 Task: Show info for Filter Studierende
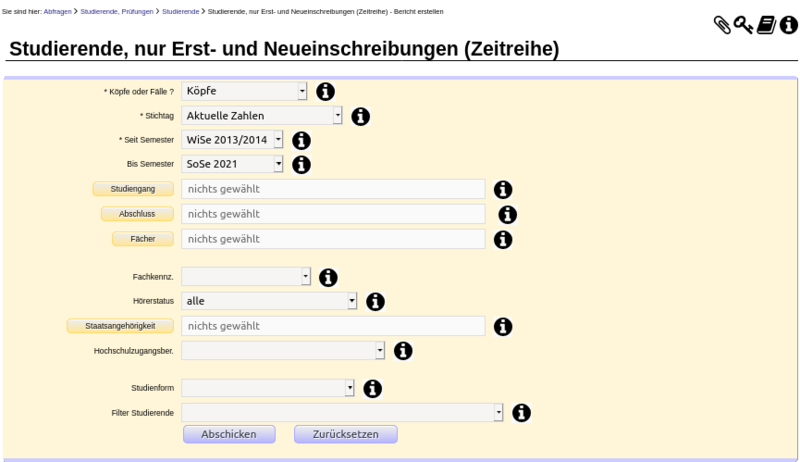(521, 413)
